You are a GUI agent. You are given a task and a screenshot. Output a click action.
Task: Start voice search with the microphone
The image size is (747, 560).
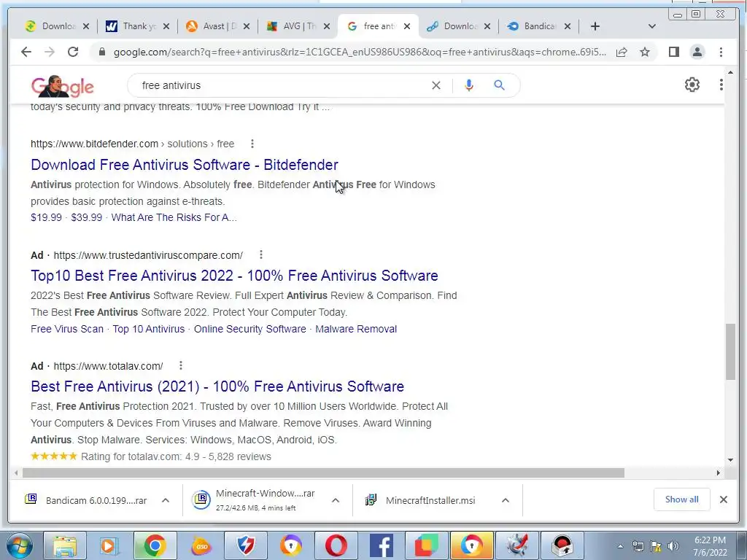click(469, 85)
